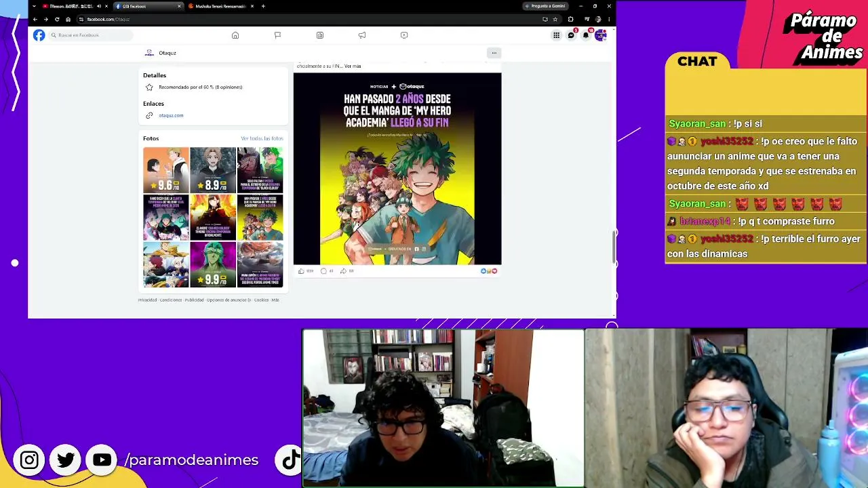Open the 9.9/10 rating photo thumbnail
Viewport: 868px width, 488px height.
pos(213,264)
